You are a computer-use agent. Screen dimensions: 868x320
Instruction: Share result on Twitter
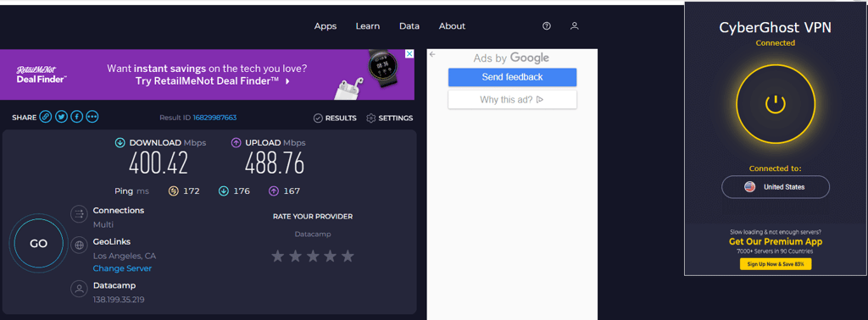click(61, 117)
